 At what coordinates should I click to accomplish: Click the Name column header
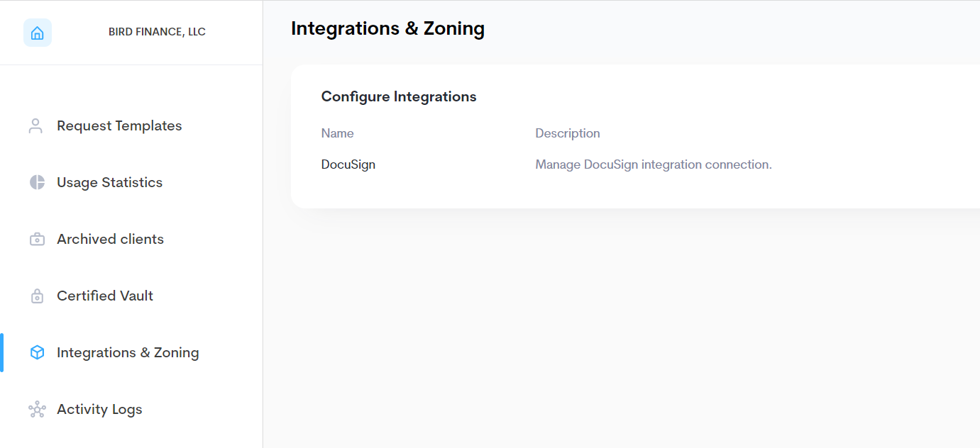[337, 133]
